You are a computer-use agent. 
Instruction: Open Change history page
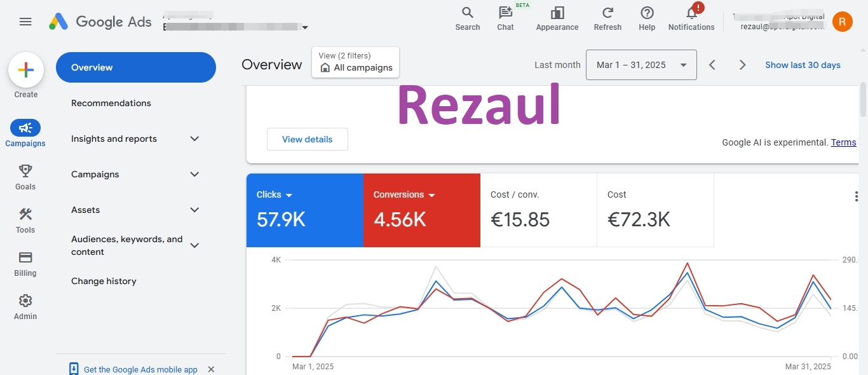pyautogui.click(x=104, y=281)
